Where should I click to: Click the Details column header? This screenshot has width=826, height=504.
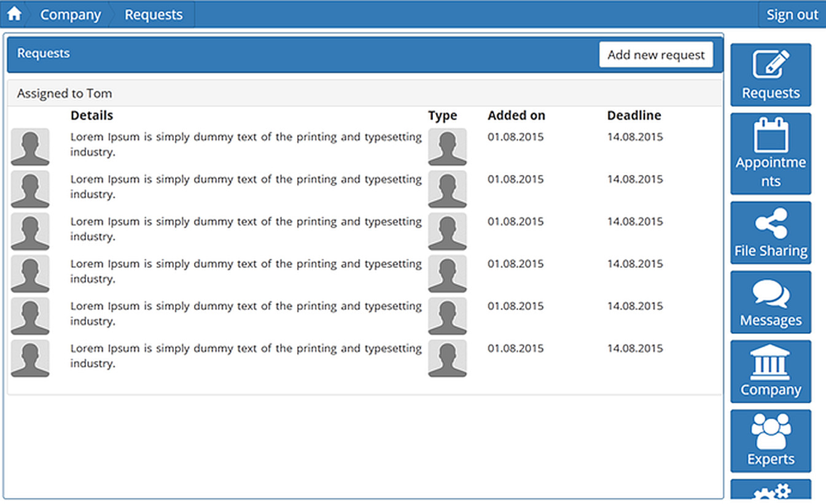coord(92,115)
